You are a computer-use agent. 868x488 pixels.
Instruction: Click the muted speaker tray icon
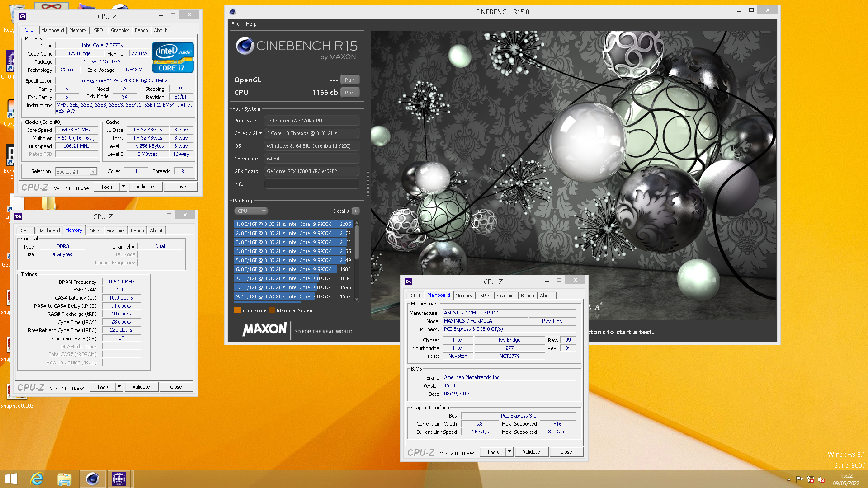tap(821, 479)
